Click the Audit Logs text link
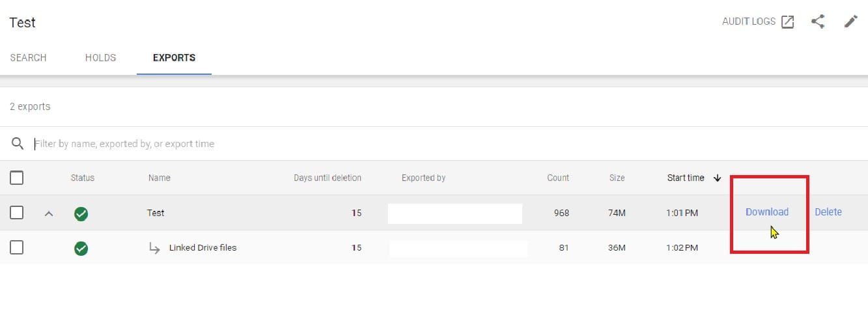Viewport: 868px width, 315px height. [748, 22]
